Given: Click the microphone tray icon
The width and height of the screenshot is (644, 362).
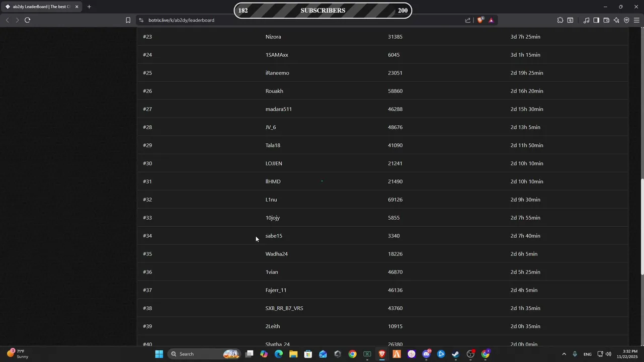Looking at the screenshot, I should point(575,354).
